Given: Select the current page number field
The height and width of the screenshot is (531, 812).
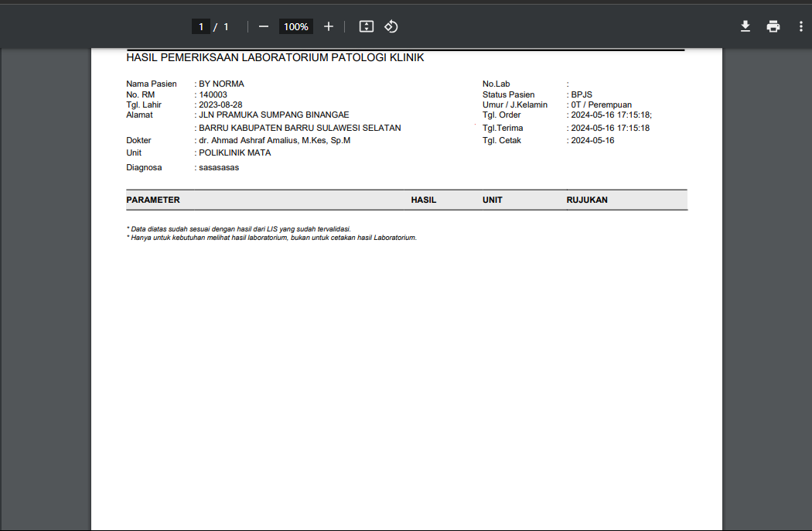Looking at the screenshot, I should [x=200, y=26].
